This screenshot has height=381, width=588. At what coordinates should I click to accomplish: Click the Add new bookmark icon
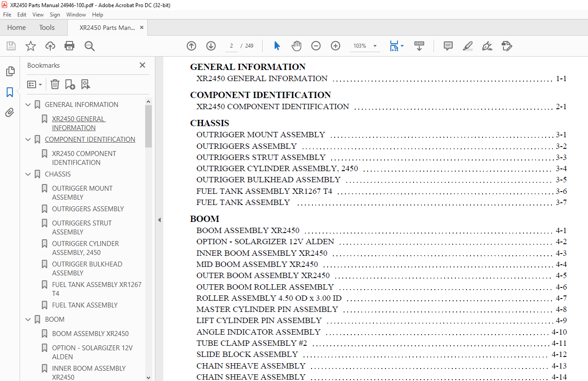pyautogui.click(x=70, y=84)
